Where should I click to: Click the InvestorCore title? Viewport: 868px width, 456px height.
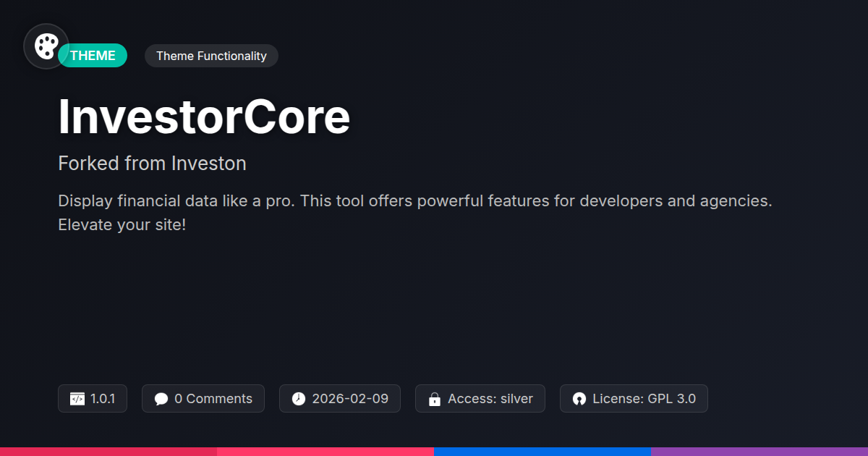[x=204, y=117]
